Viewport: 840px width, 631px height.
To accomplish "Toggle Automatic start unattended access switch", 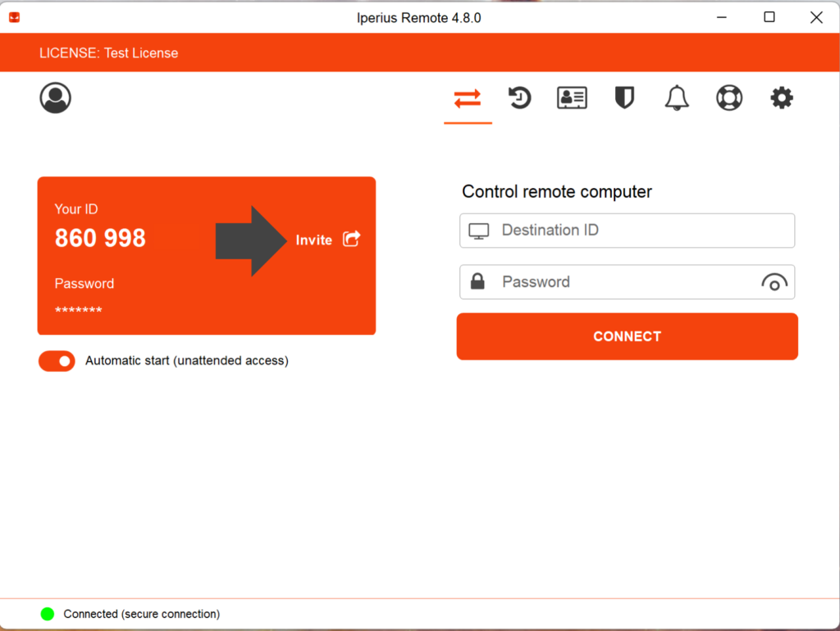I will (x=57, y=361).
